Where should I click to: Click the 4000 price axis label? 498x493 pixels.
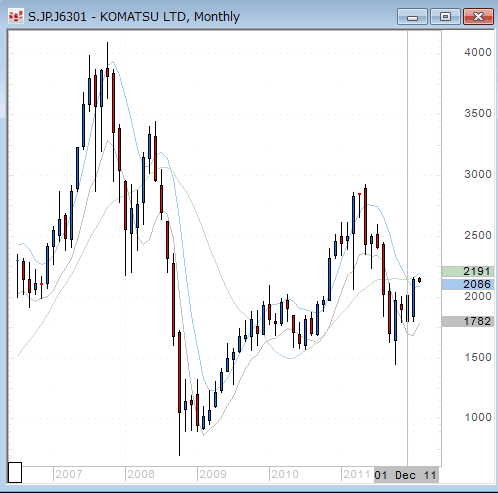[478, 52]
